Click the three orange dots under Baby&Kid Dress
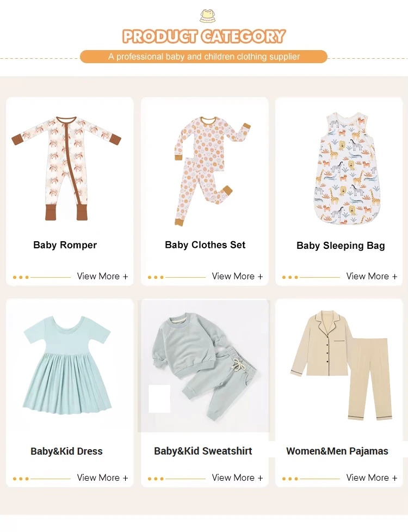 pyautogui.click(x=21, y=479)
